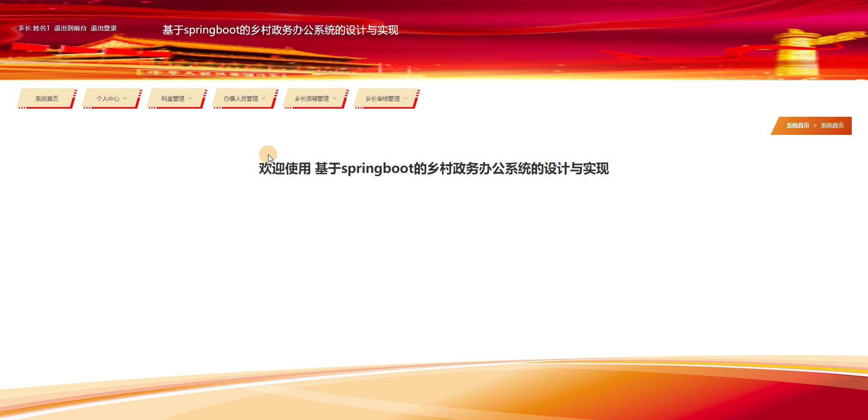868x420 pixels.
Task: Click first 系统首页 breadcrumb link
Action: click(797, 125)
